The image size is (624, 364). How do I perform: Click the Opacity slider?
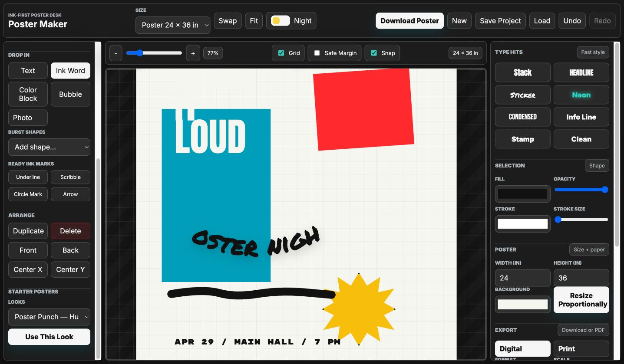click(581, 190)
